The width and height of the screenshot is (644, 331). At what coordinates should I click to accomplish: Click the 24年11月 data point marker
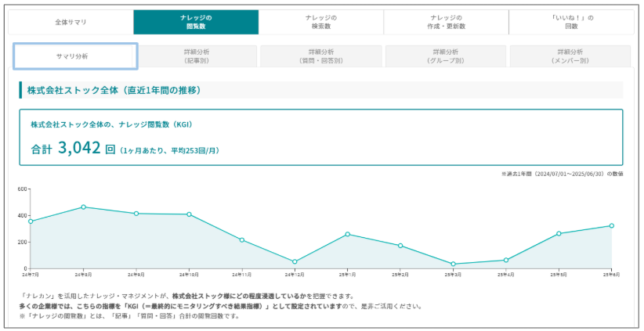241,239
